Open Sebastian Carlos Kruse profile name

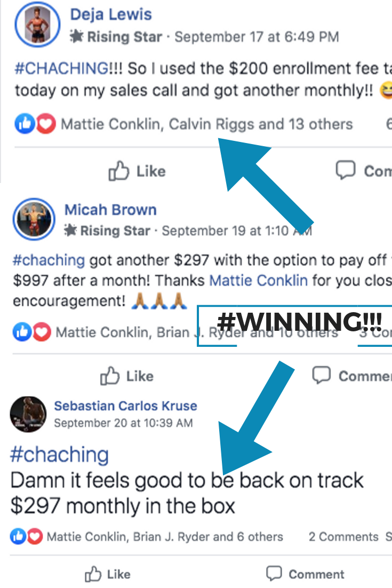pyautogui.click(x=125, y=406)
